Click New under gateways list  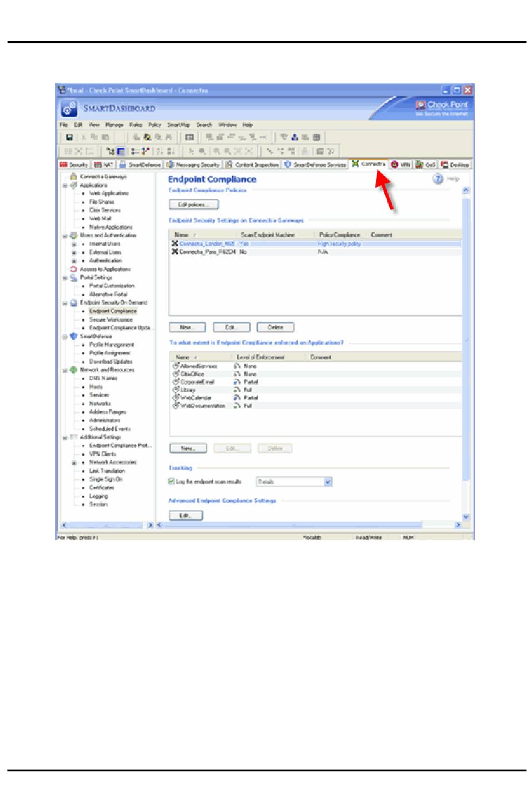187,327
